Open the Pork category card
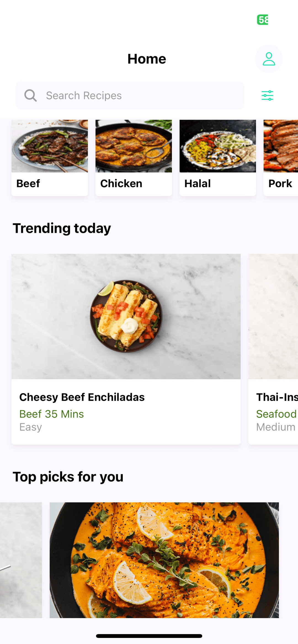Image resolution: width=298 pixels, height=644 pixels. pyautogui.click(x=281, y=158)
